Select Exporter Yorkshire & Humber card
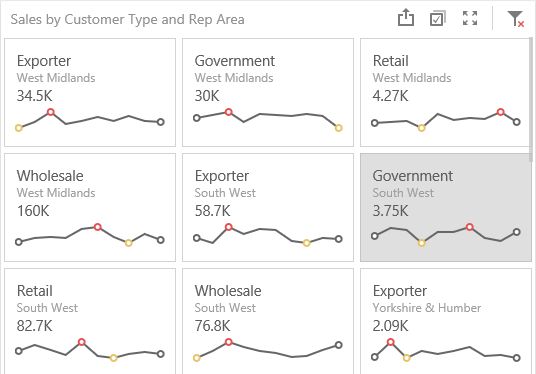This screenshot has height=374, width=536. [446, 321]
